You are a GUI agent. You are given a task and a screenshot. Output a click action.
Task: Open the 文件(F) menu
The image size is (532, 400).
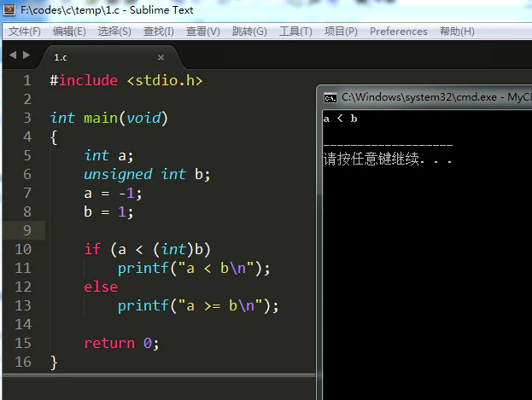pyautogui.click(x=25, y=32)
